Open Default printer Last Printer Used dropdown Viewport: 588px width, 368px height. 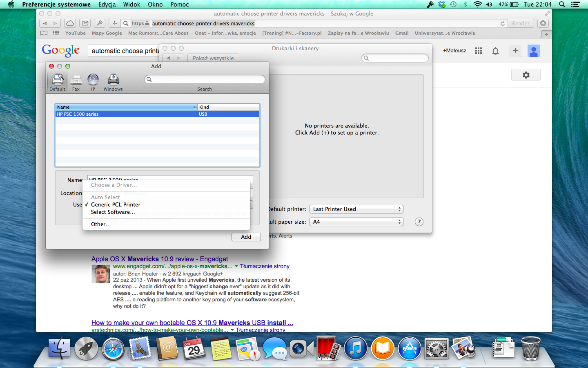point(356,209)
